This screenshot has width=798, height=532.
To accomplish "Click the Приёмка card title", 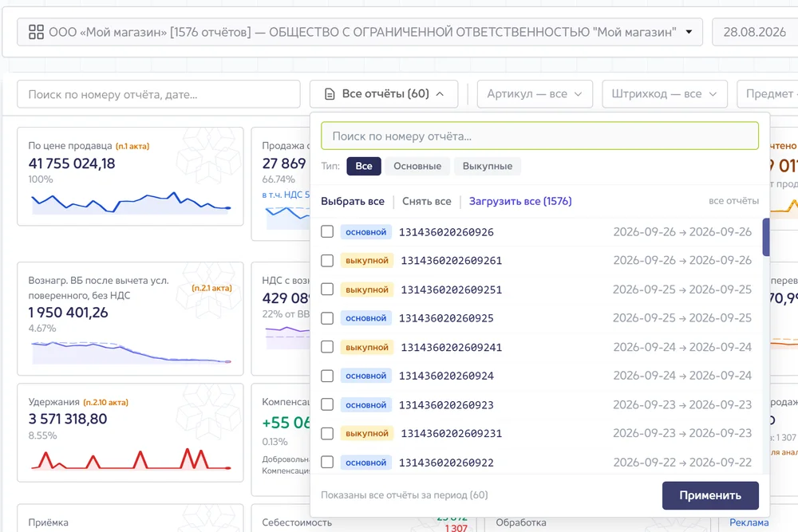I will [49, 522].
